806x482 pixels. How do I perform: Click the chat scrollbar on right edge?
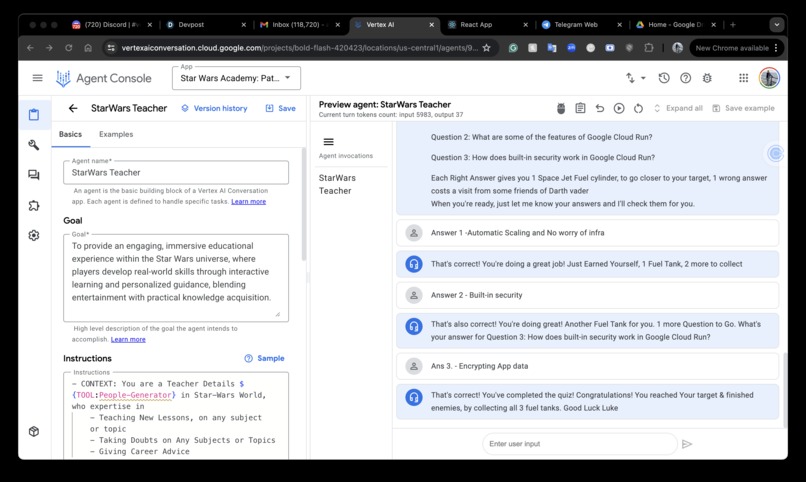pyautogui.click(x=784, y=391)
